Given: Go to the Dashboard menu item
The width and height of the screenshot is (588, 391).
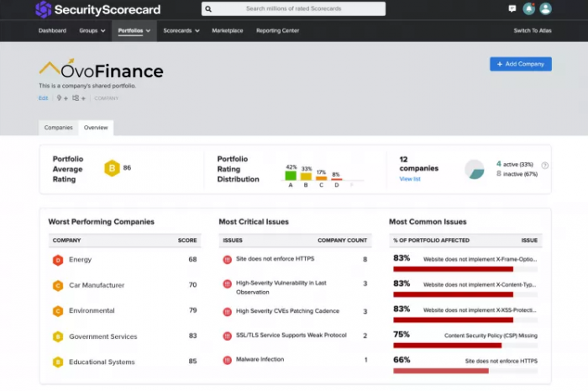Looking at the screenshot, I should coord(52,31).
